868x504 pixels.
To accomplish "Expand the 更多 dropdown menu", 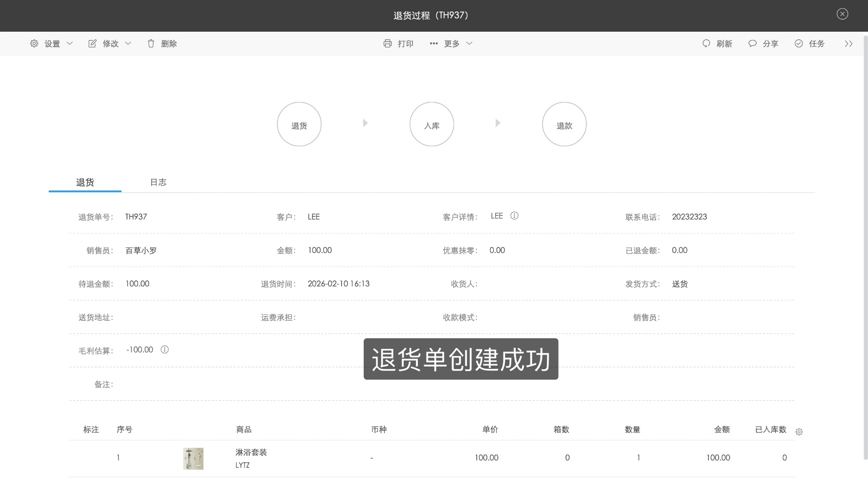I will [x=470, y=43].
